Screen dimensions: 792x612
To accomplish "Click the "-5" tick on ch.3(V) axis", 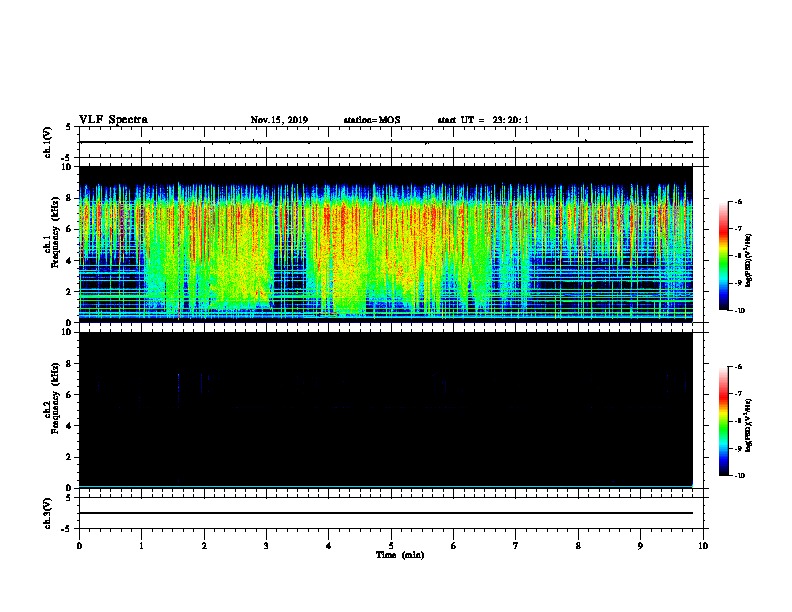I will coord(67,529).
